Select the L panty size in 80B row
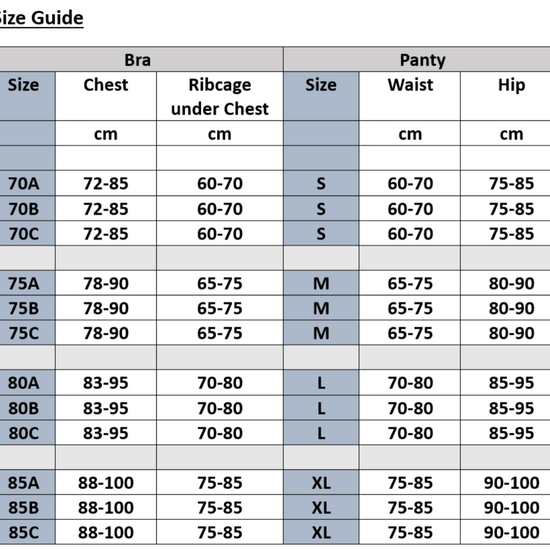 (x=321, y=408)
